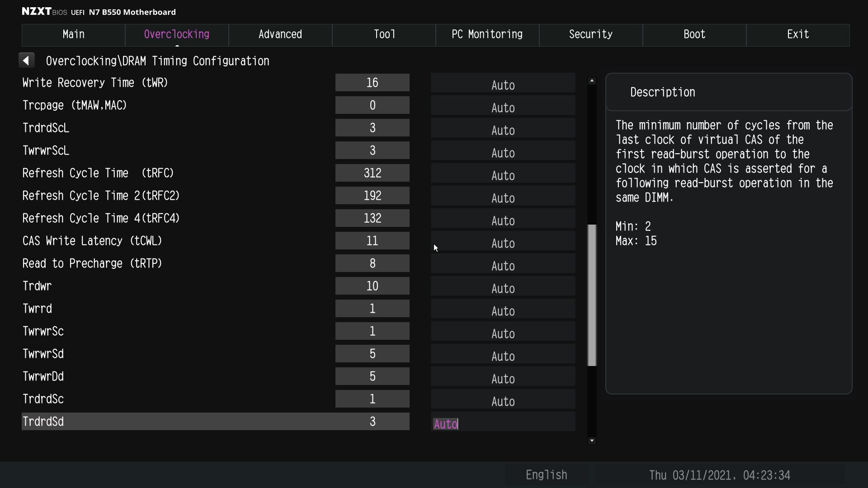Click the Auto field for TwrwrSd
868x488 pixels.
503,356
